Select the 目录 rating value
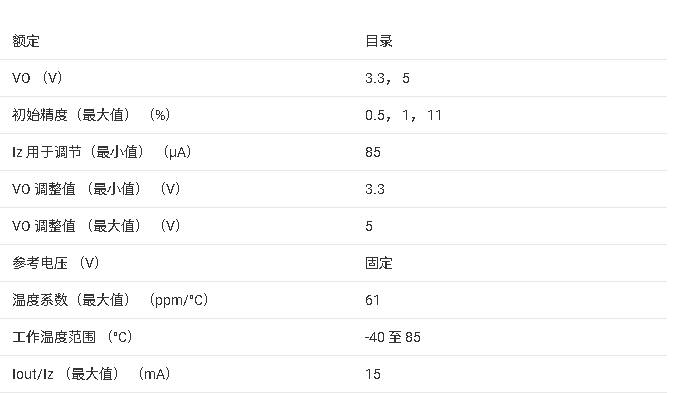Image resolution: width=677 pixels, height=393 pixels. [379, 41]
